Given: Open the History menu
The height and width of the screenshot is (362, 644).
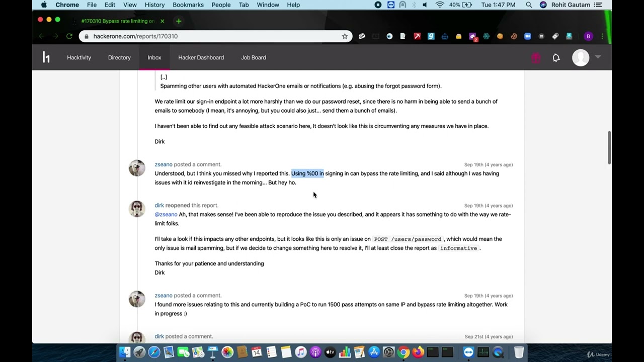Looking at the screenshot, I should point(154,5).
